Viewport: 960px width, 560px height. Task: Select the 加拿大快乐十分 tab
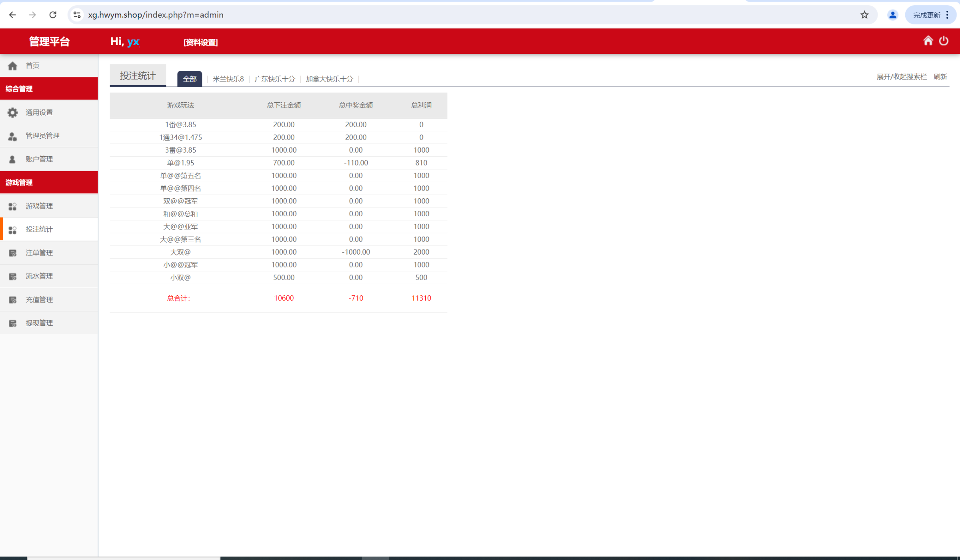tap(329, 79)
